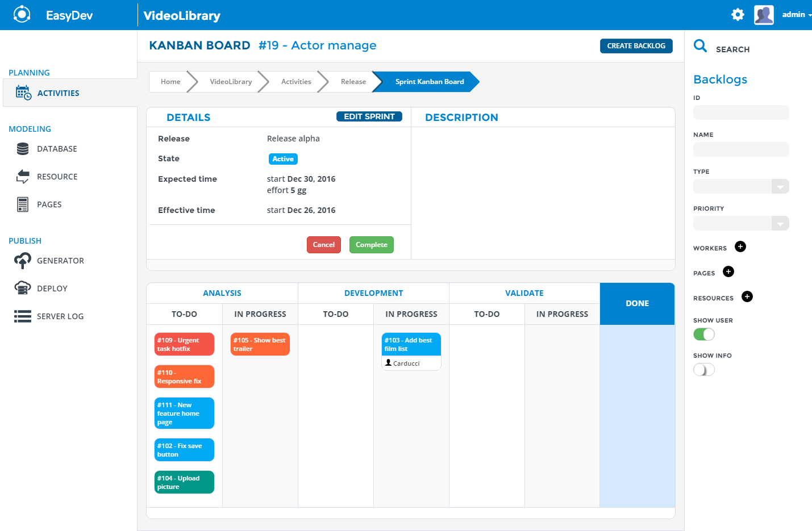Click the EasyDev logo icon
The width and height of the screenshot is (812, 531).
22,14
